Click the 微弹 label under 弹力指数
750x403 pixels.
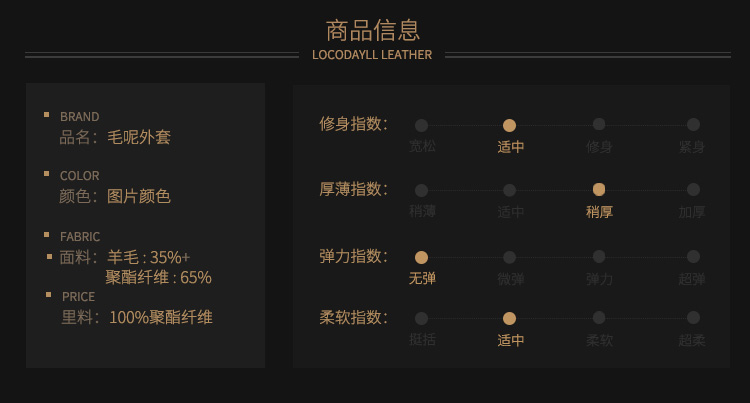pos(510,279)
